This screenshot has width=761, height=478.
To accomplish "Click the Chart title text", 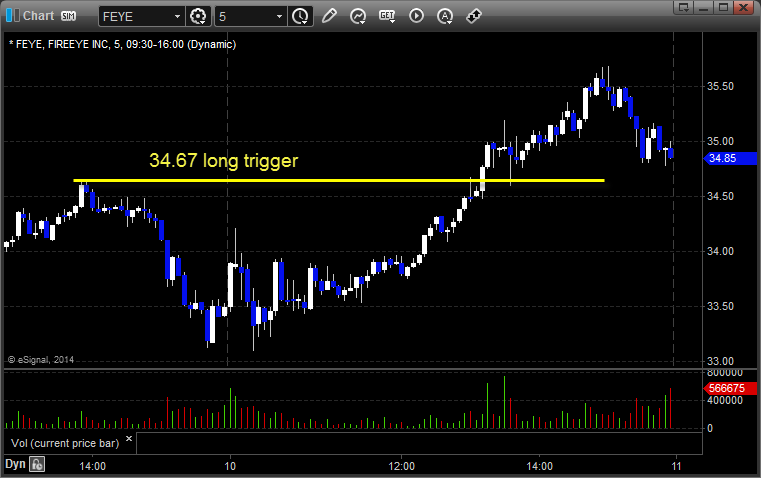I will coord(39,16).
